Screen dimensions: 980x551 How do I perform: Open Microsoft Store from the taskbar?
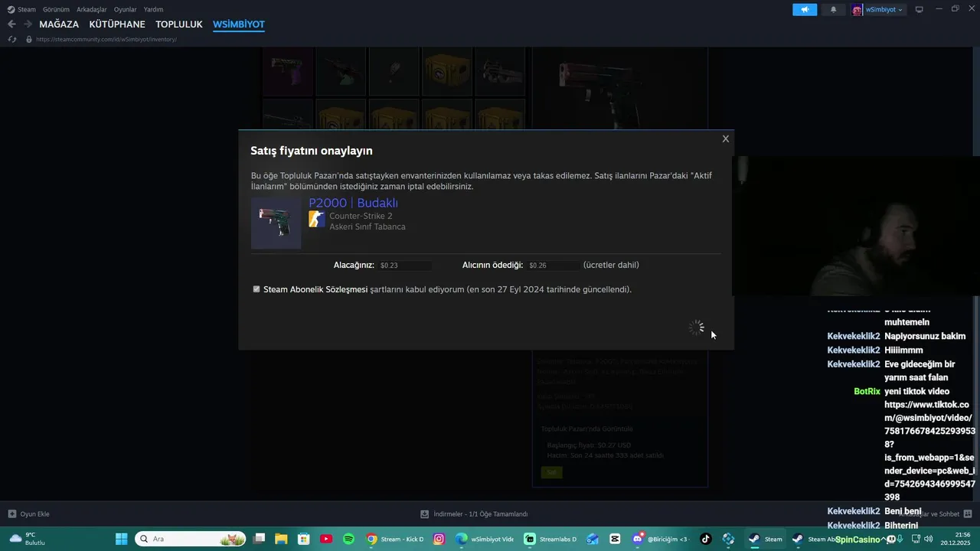click(303, 539)
